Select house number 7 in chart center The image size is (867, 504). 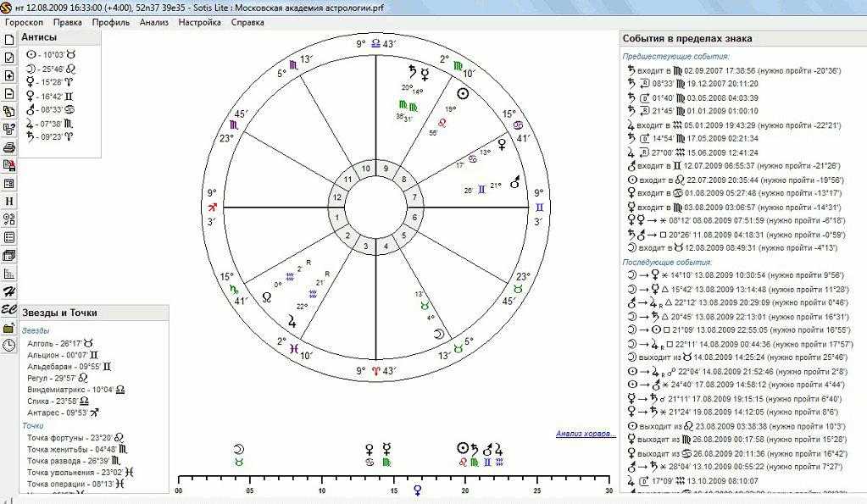tap(414, 197)
